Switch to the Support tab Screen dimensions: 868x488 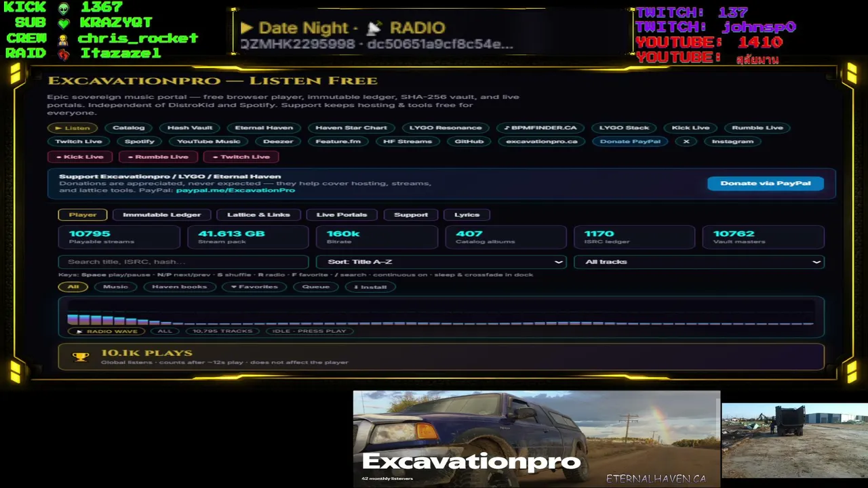pos(411,215)
